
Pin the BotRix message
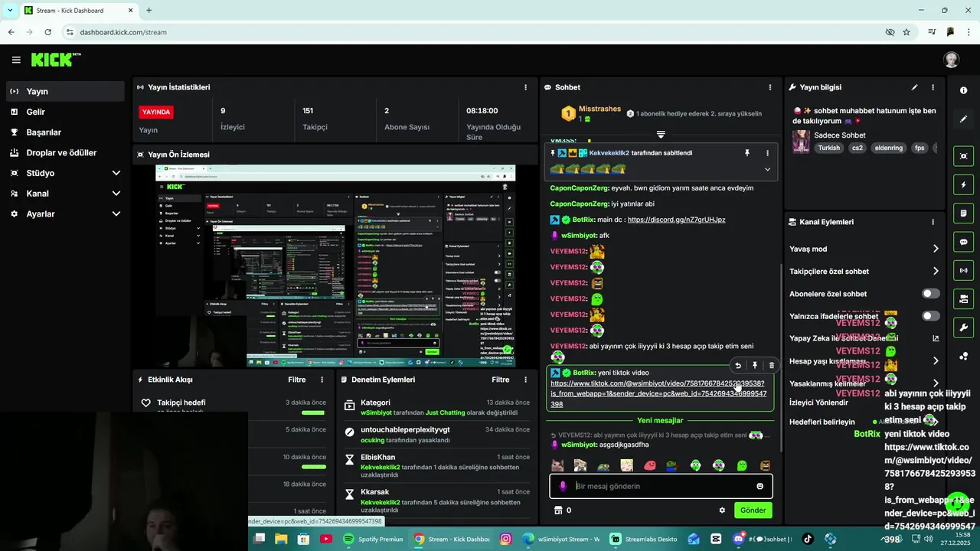[755, 366]
